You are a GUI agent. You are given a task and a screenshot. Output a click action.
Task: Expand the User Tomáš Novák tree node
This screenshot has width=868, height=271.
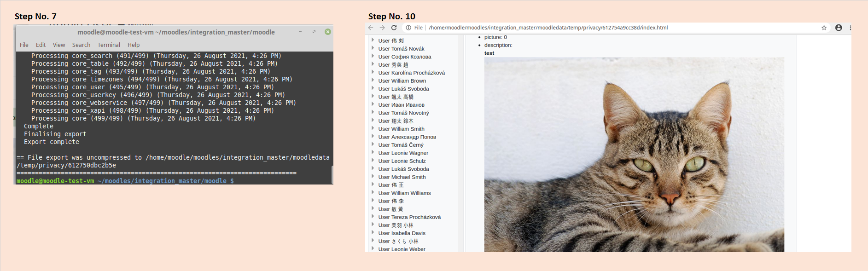tap(373, 48)
